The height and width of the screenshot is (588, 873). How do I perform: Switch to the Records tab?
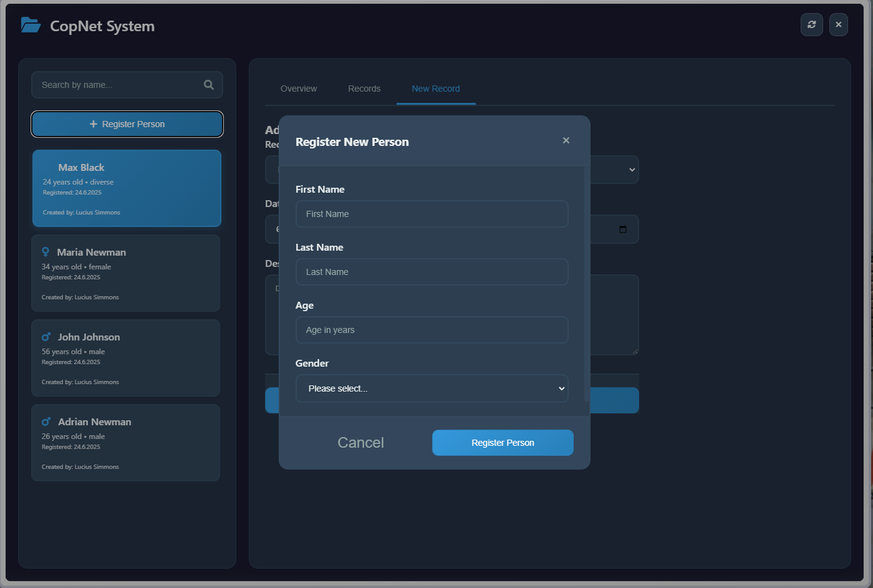point(364,89)
